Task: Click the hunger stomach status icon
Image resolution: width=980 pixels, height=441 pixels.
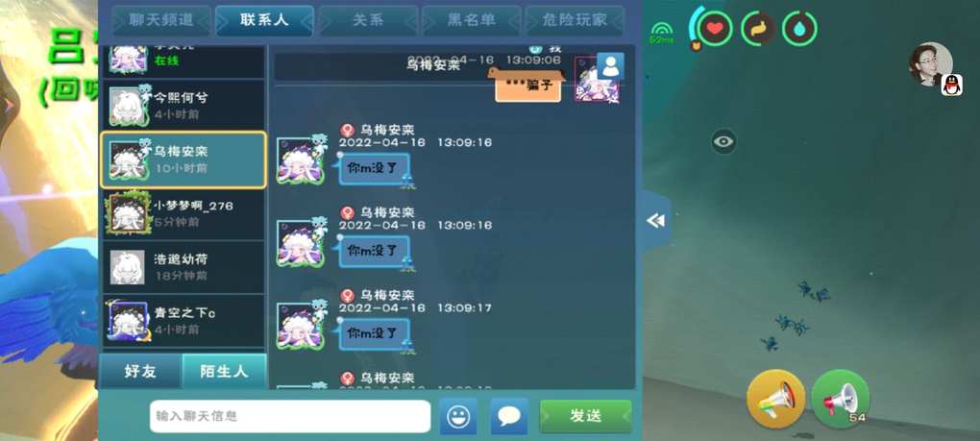Action: (757, 29)
